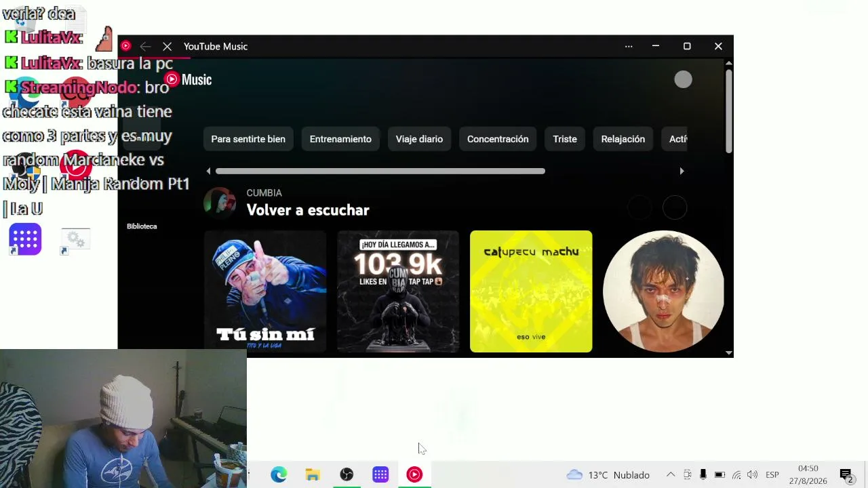This screenshot has height=488, width=868.
Task: Select the 'Para sentirte bien' mood chip
Action: click(x=248, y=139)
